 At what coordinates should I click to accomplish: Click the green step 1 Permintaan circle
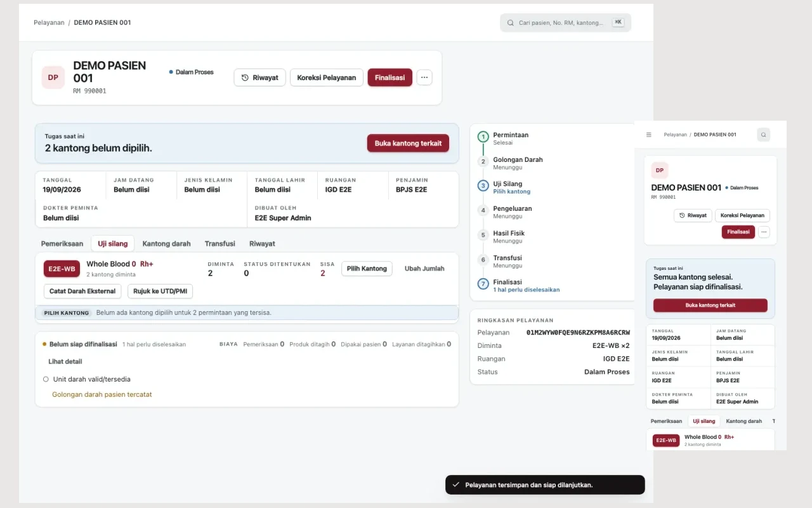[483, 137]
